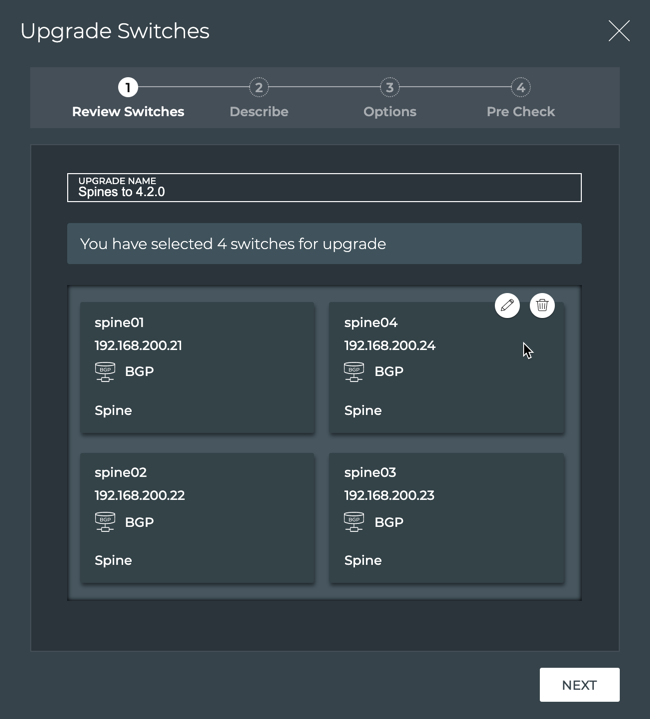Open the Pre Check step label
Image resolution: width=650 pixels, height=719 pixels.
[x=520, y=112]
